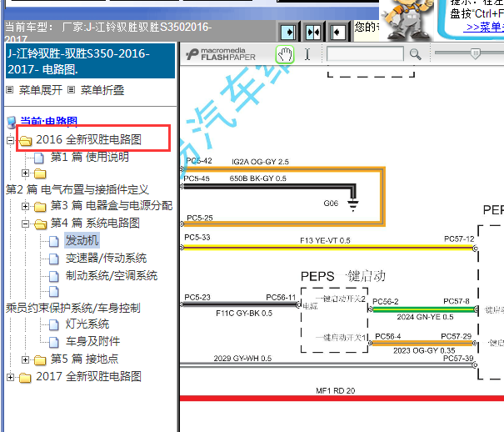The width and height of the screenshot is (504, 432).
Task: Click the F11C GY-BK 0.5 wire label
Action: point(244,313)
